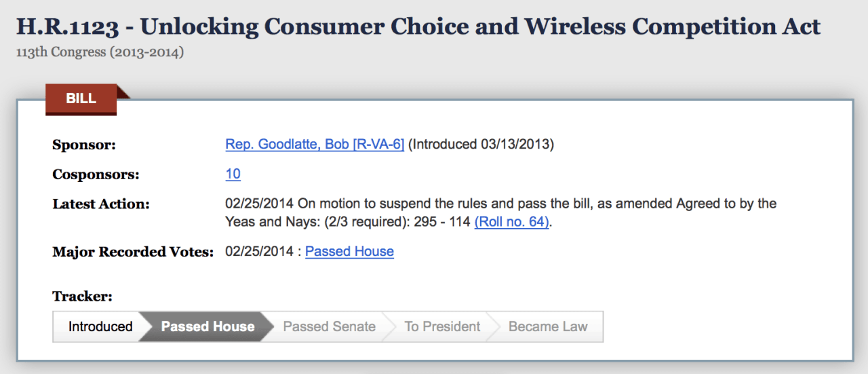This screenshot has width=868, height=374.
Task: Click the 113th Congress (2013-2014) subtitle
Action: tap(100, 52)
